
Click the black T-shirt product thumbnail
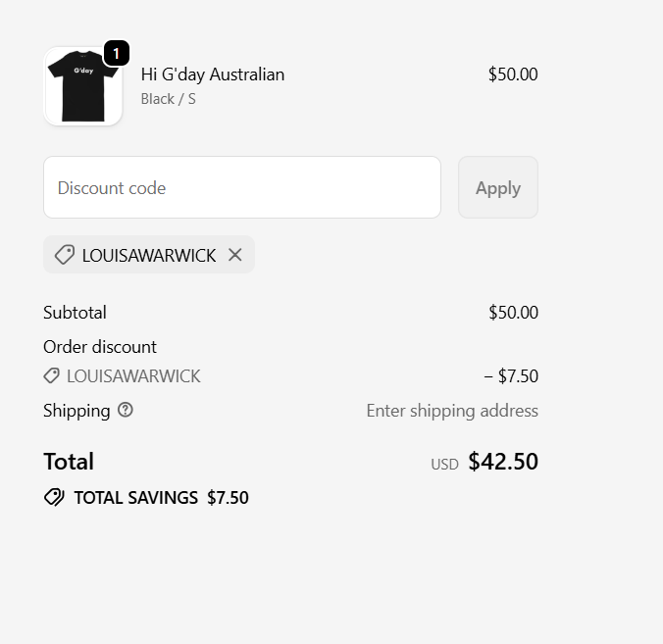[x=82, y=87]
